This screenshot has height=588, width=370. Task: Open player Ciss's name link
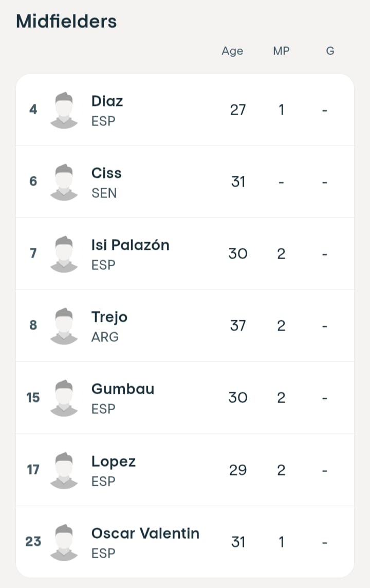106,173
